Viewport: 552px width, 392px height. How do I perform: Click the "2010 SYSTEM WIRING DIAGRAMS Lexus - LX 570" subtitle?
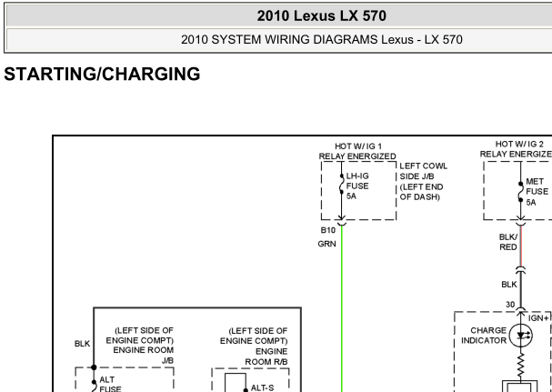point(321,39)
